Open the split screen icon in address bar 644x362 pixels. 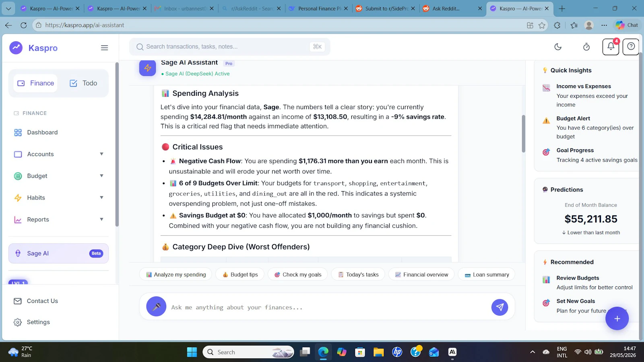coord(530,25)
